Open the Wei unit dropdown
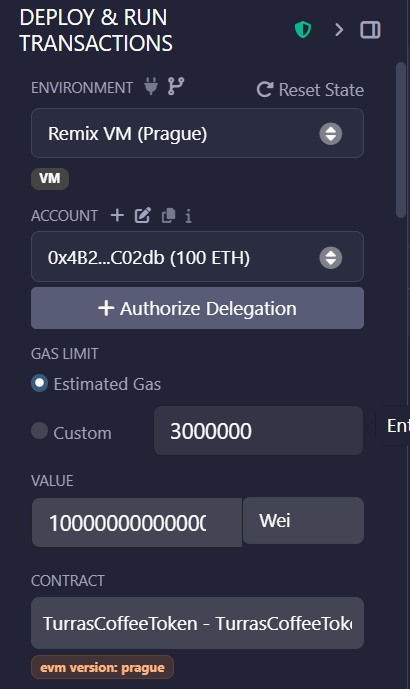This screenshot has height=689, width=410. (x=303, y=521)
